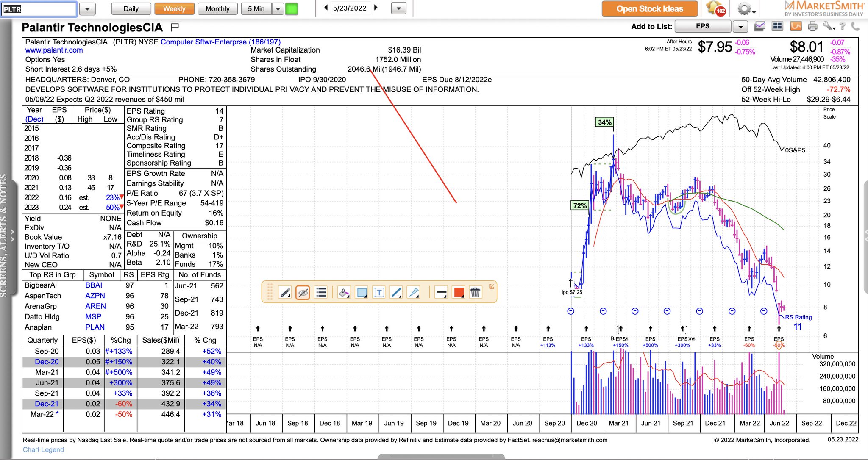The height and width of the screenshot is (460, 868).
Task: Open alerts bell with 102 badge
Action: point(715,8)
